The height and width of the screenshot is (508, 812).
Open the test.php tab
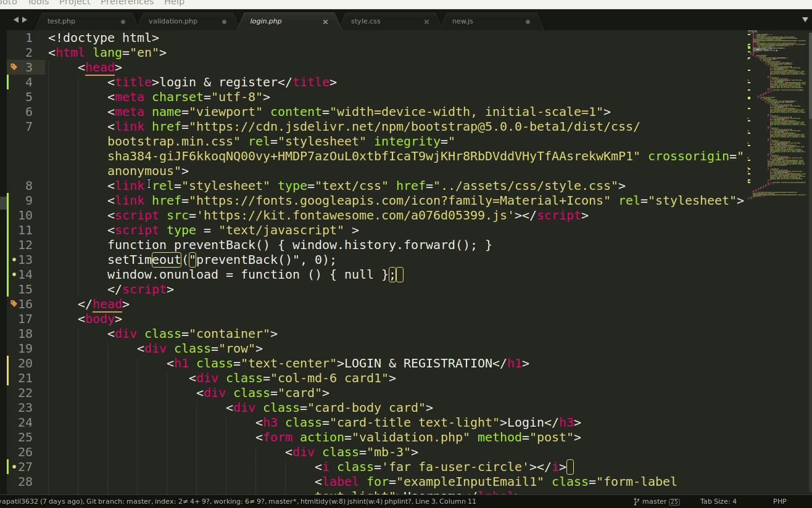click(x=61, y=21)
